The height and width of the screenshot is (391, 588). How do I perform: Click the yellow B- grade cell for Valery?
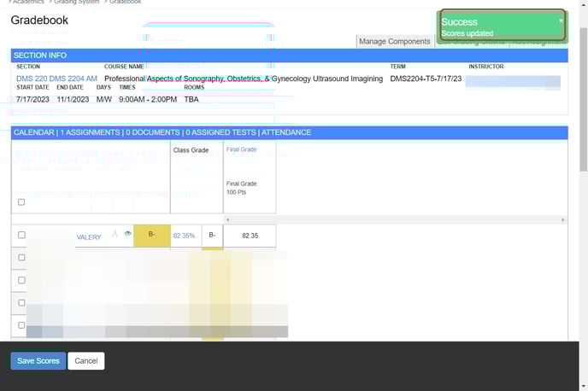[x=151, y=235]
